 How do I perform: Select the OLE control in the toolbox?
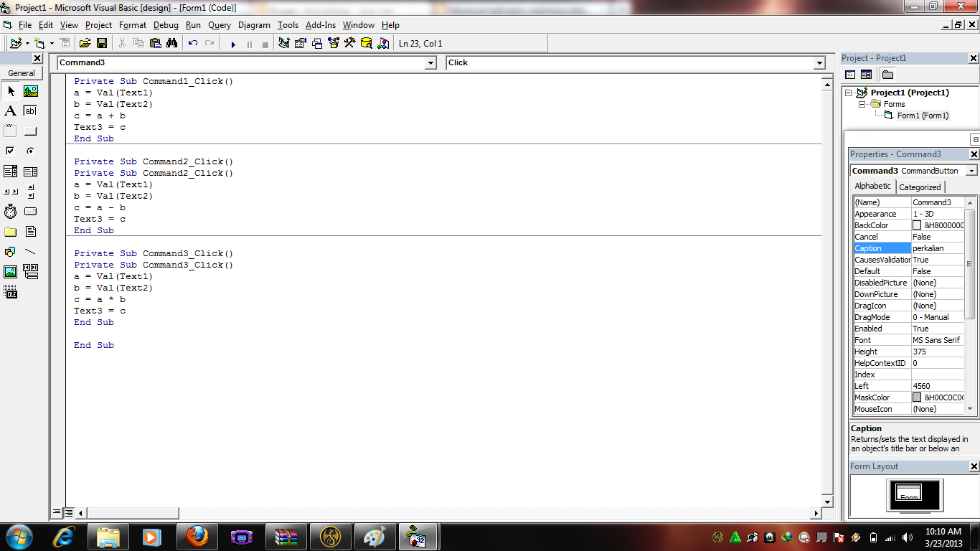(11, 292)
